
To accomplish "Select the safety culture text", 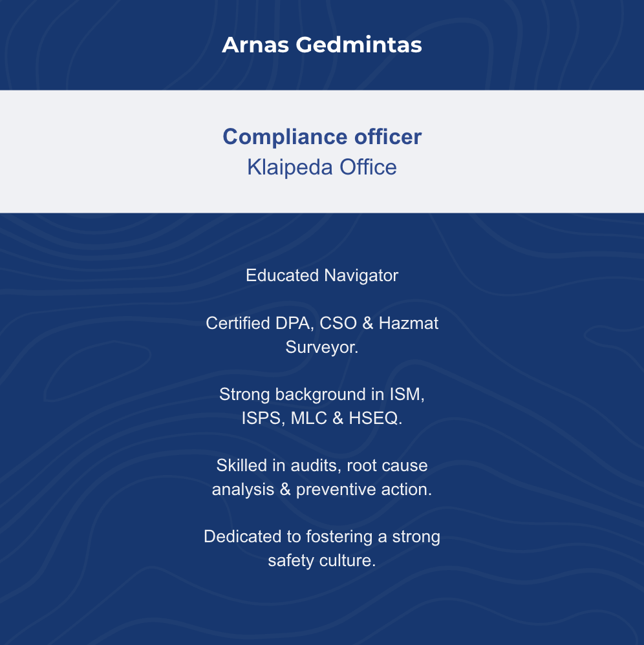I will click(321, 560).
